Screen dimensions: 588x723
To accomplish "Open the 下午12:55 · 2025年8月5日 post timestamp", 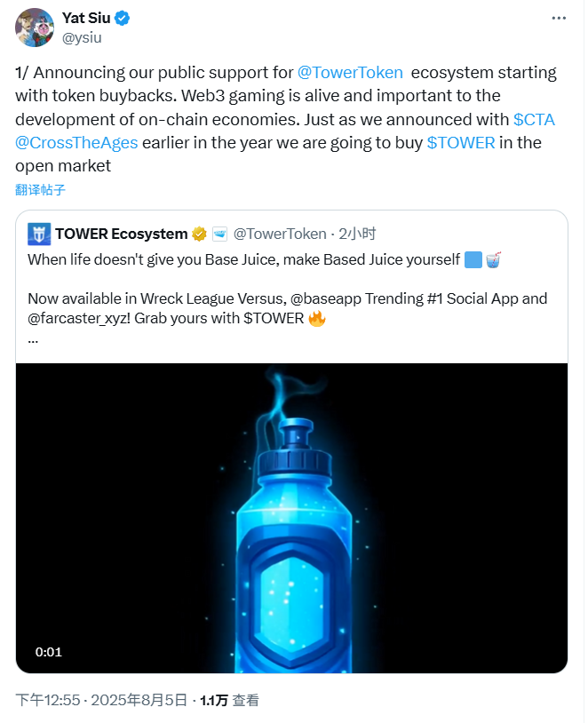I will (x=101, y=700).
